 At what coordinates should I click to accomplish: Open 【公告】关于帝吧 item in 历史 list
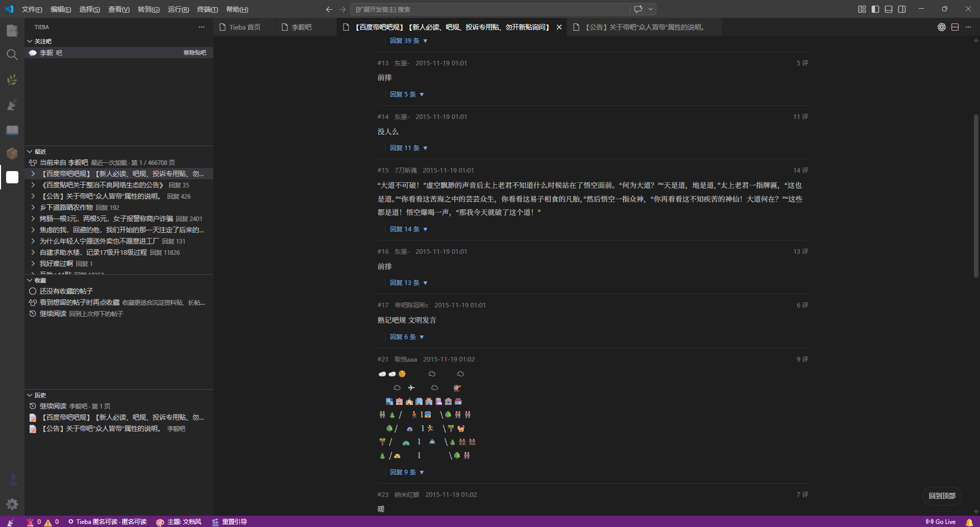[119, 428]
